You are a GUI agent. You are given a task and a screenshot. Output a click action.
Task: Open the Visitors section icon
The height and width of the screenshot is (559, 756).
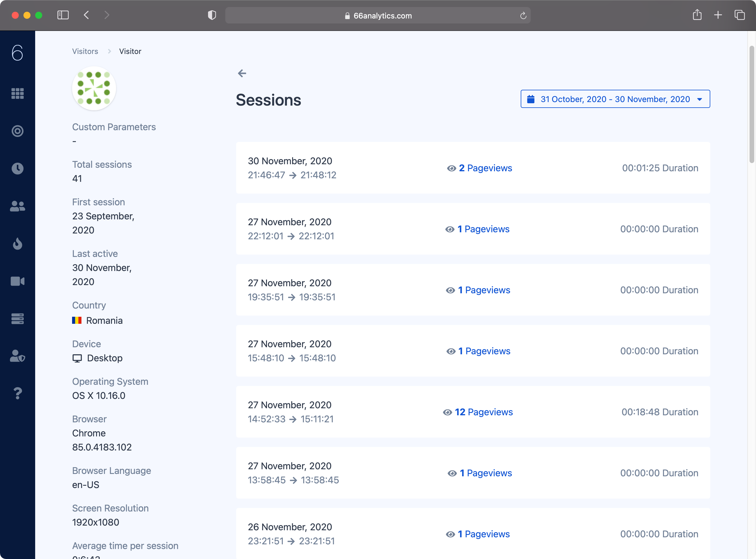(17, 206)
